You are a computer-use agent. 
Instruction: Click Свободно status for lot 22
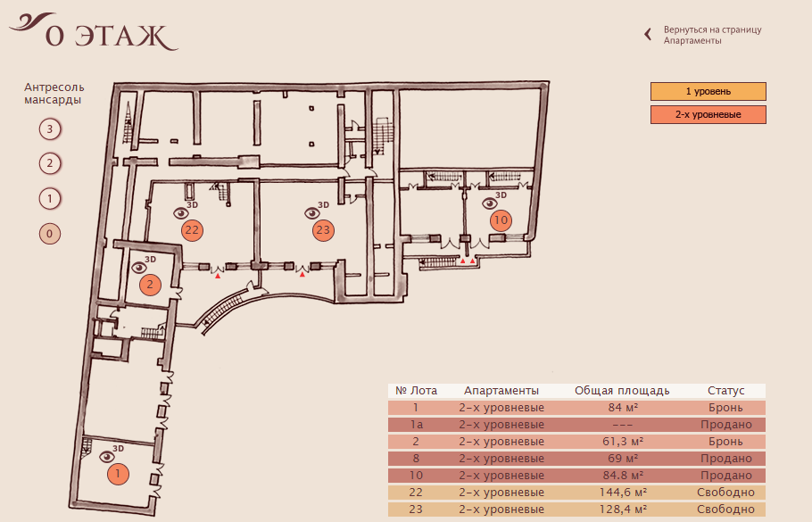[725, 493]
